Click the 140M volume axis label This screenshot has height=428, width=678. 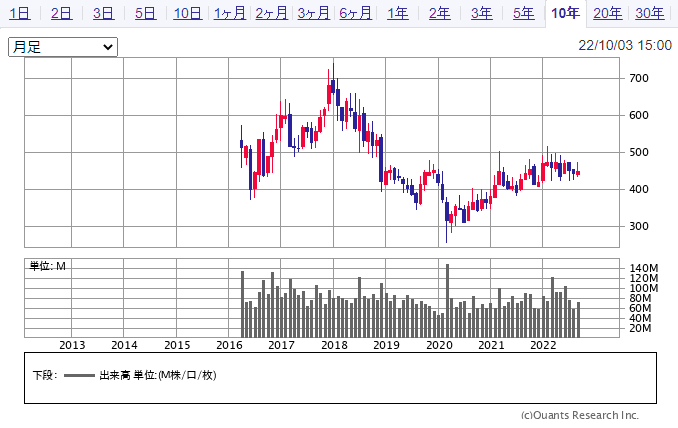coord(643,268)
